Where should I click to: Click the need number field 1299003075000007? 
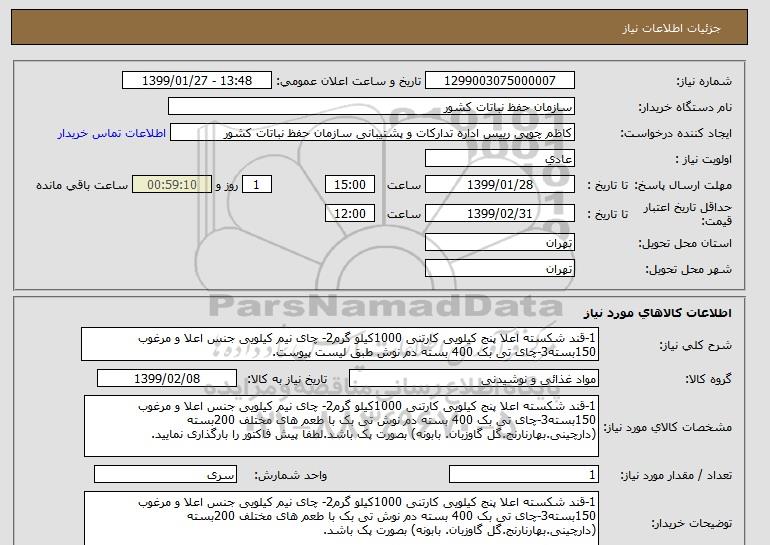coord(499,81)
